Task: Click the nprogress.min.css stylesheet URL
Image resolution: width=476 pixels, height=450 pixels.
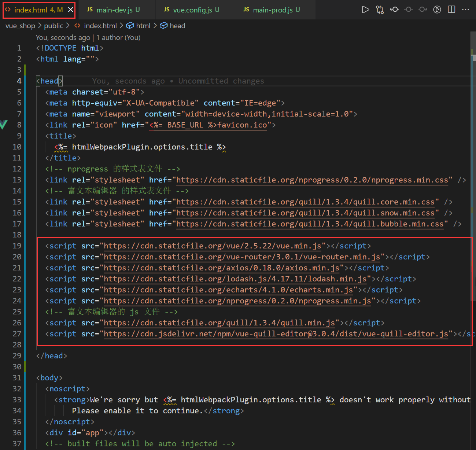Action: point(312,180)
